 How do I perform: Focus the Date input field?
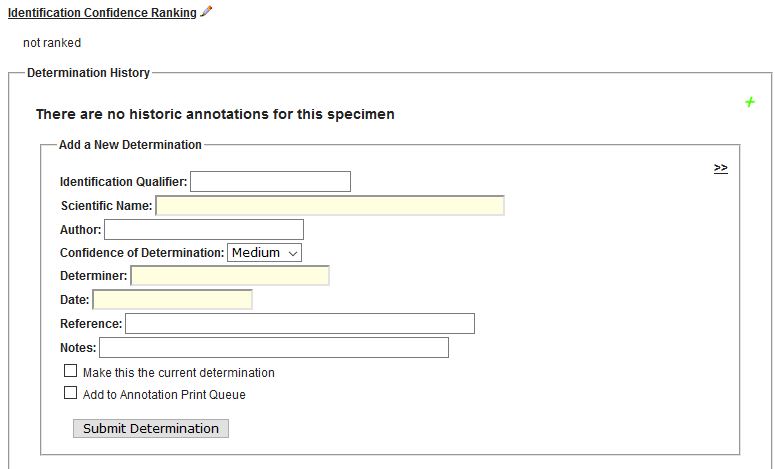(173, 300)
